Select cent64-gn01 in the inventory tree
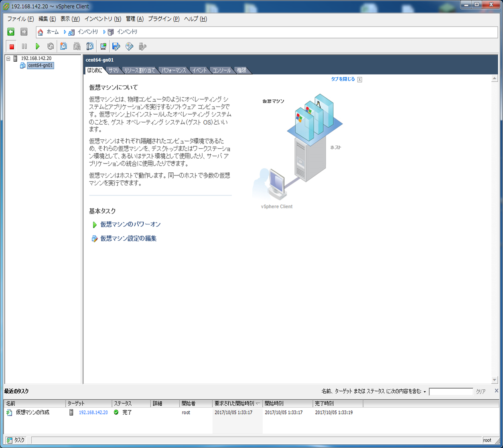 point(41,65)
